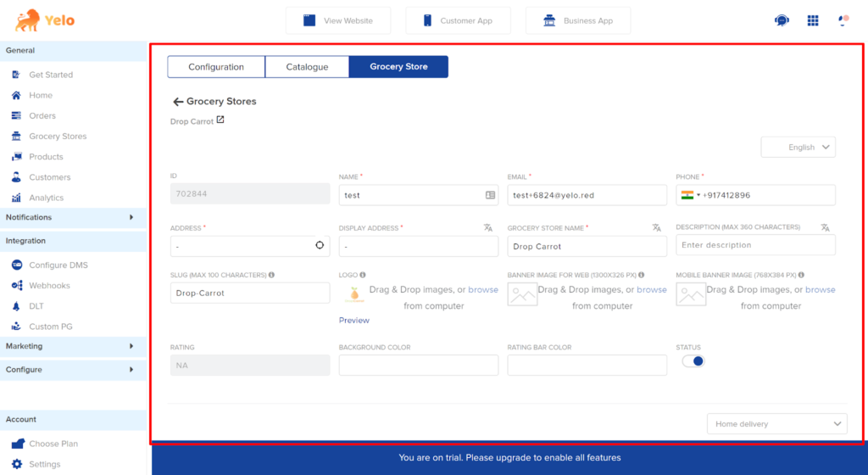Toggle the store Status switch
This screenshot has width=868, height=475.
[693, 361]
